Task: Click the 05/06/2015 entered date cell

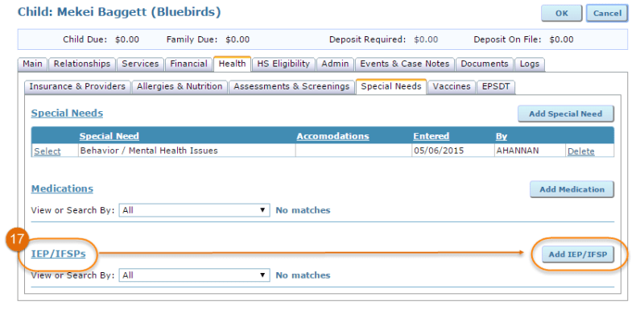Action: [x=452, y=151]
